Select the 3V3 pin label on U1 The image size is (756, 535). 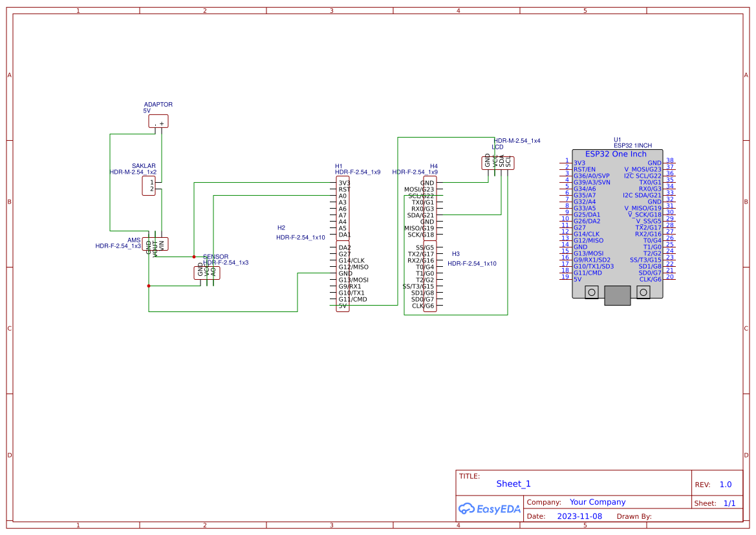pyautogui.click(x=579, y=162)
